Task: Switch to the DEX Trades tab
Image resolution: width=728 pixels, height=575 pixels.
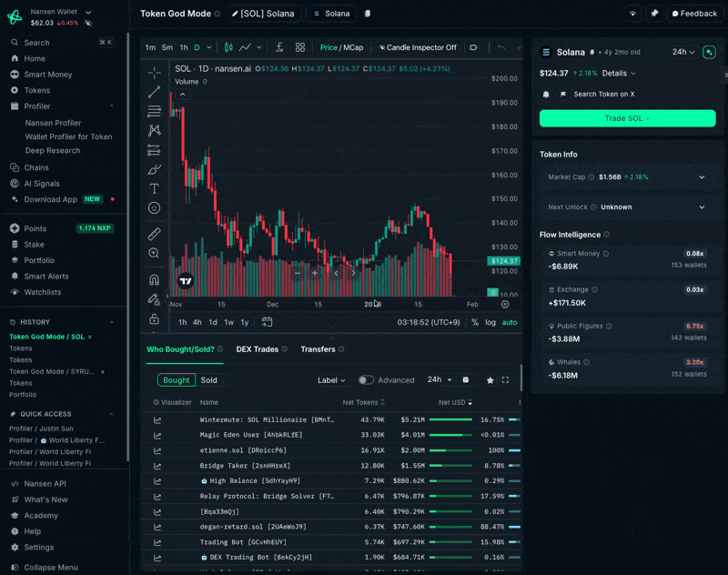Action: pyautogui.click(x=258, y=349)
